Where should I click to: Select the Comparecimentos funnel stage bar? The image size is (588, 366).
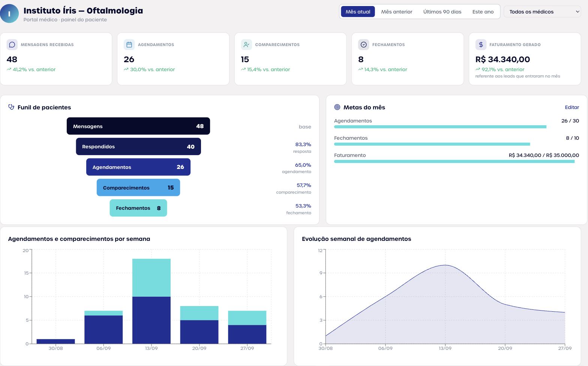[x=138, y=187]
